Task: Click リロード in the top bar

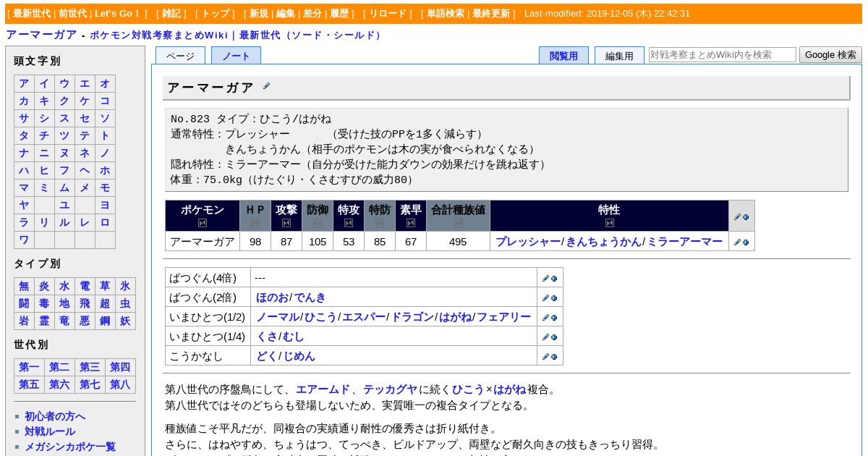Action: (x=388, y=13)
